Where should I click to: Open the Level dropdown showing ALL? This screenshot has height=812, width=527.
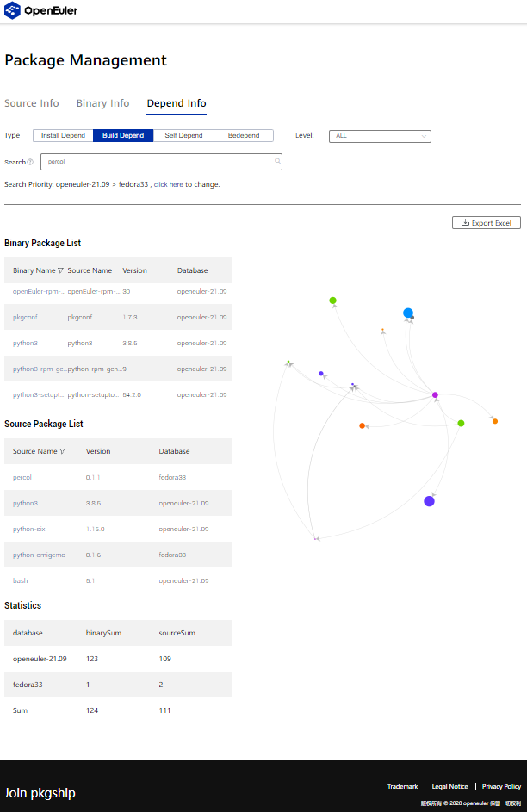click(380, 135)
